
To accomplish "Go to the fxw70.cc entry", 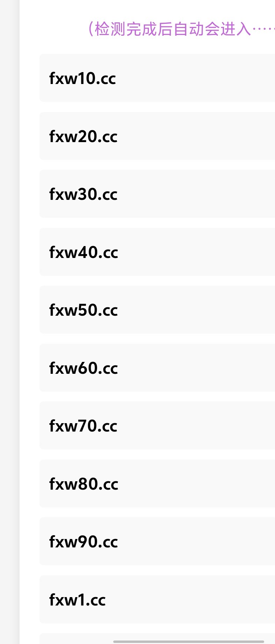I will pyautogui.click(x=157, y=425).
